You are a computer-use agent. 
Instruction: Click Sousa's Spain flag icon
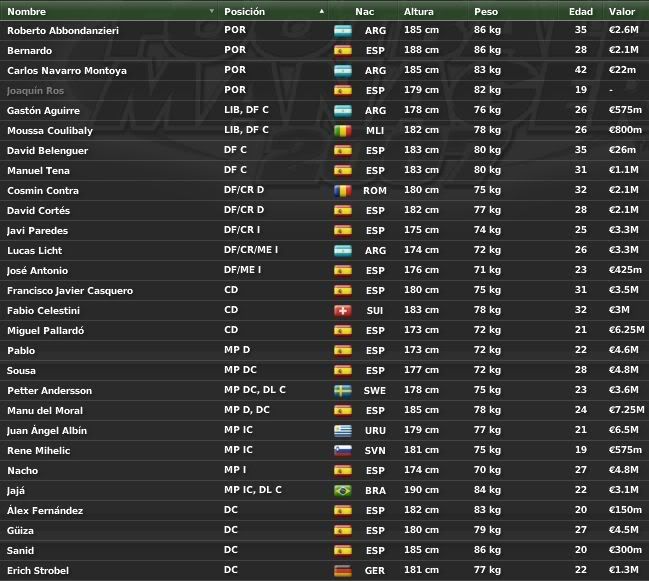[x=343, y=371]
